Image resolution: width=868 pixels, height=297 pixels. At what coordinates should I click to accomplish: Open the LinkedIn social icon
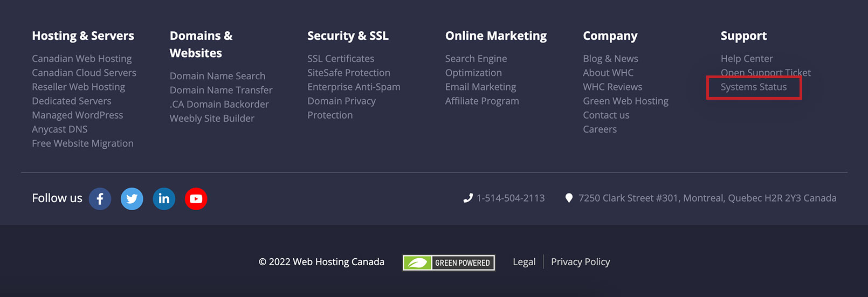coord(164,199)
